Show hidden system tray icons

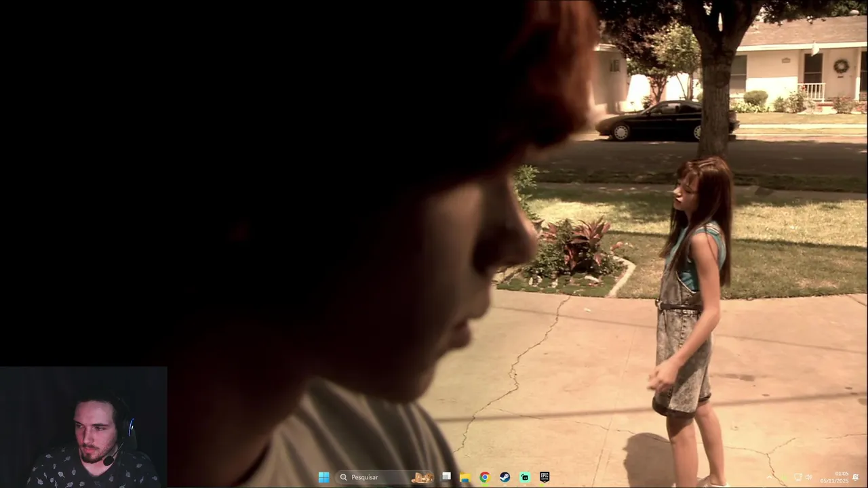769,477
